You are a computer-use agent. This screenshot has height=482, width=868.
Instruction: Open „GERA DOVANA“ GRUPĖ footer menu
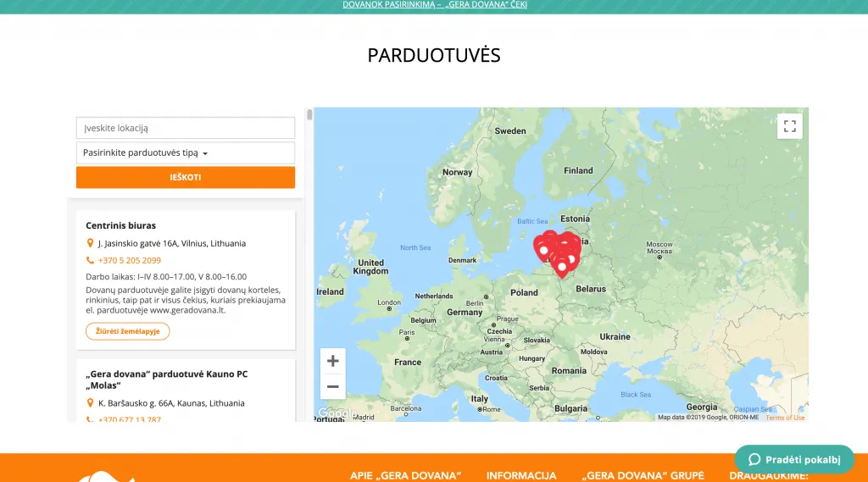point(643,475)
